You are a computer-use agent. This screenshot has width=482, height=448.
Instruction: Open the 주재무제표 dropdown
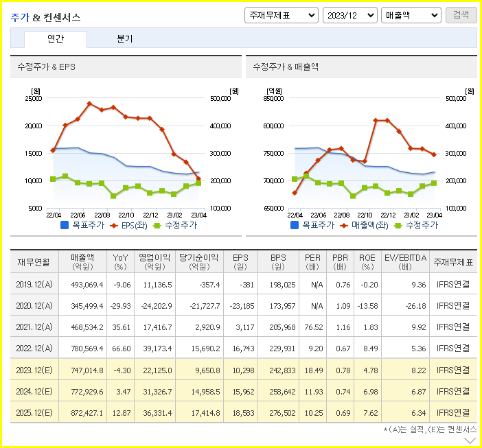coord(282,15)
